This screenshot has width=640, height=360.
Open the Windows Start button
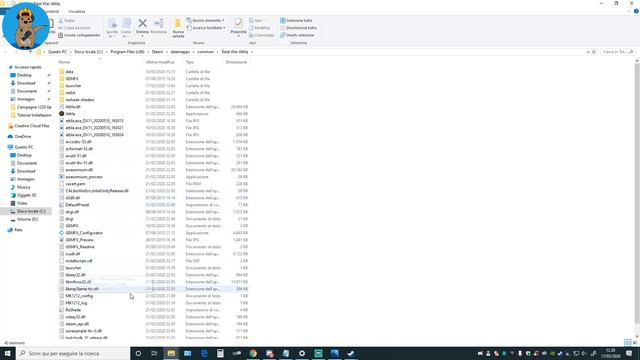[8, 353]
